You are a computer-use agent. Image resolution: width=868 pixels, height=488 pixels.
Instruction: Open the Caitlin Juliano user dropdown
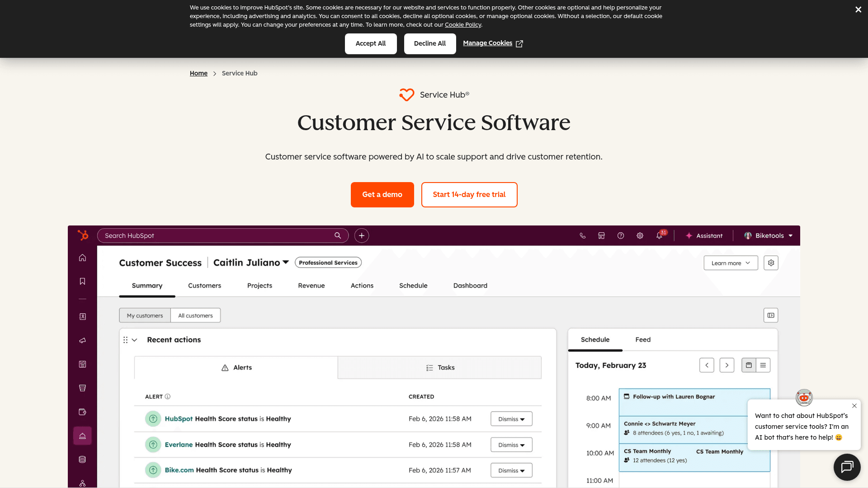coord(251,263)
